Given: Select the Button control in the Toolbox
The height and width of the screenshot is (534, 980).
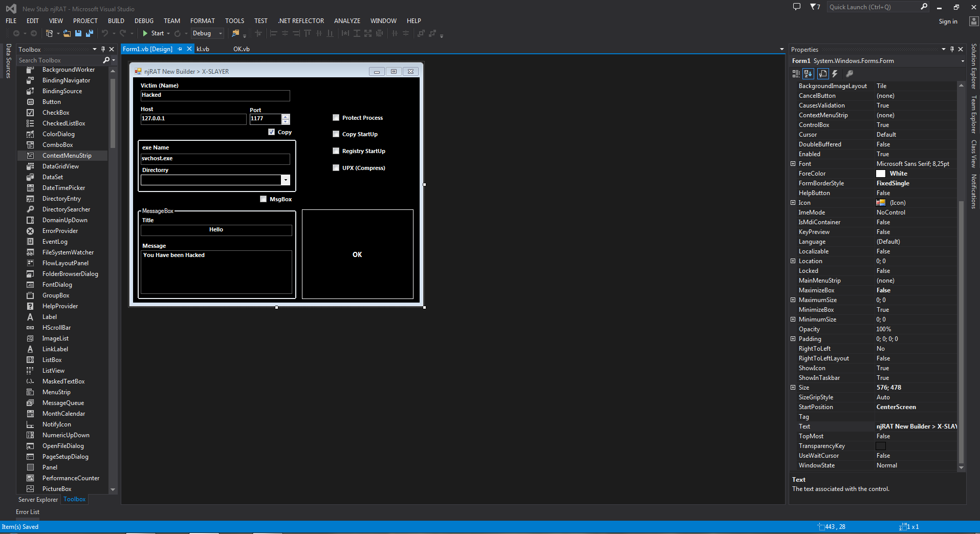Looking at the screenshot, I should coord(51,102).
